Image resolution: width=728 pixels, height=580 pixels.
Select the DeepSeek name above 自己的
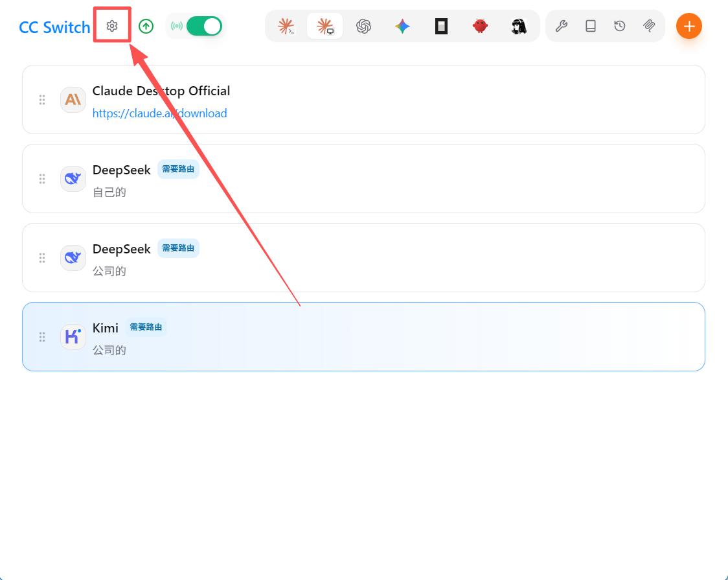(121, 170)
